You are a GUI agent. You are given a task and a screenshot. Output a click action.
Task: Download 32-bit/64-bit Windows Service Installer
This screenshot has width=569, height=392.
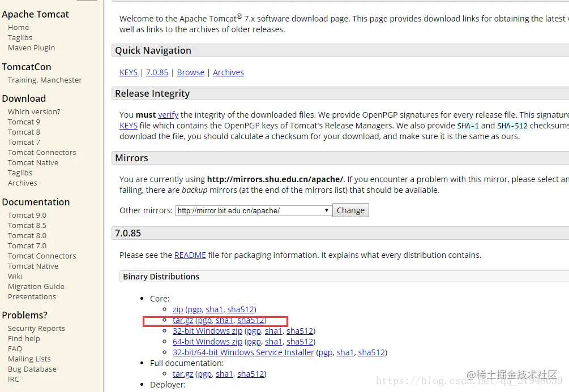(243, 352)
